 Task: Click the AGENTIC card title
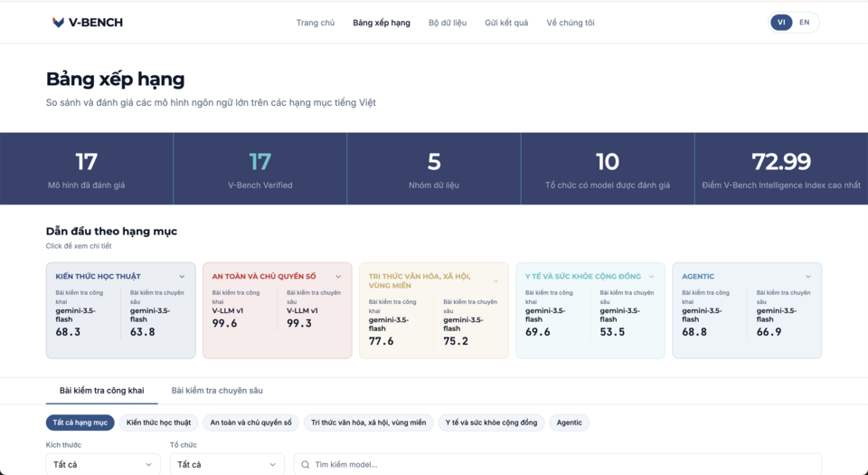pos(698,276)
